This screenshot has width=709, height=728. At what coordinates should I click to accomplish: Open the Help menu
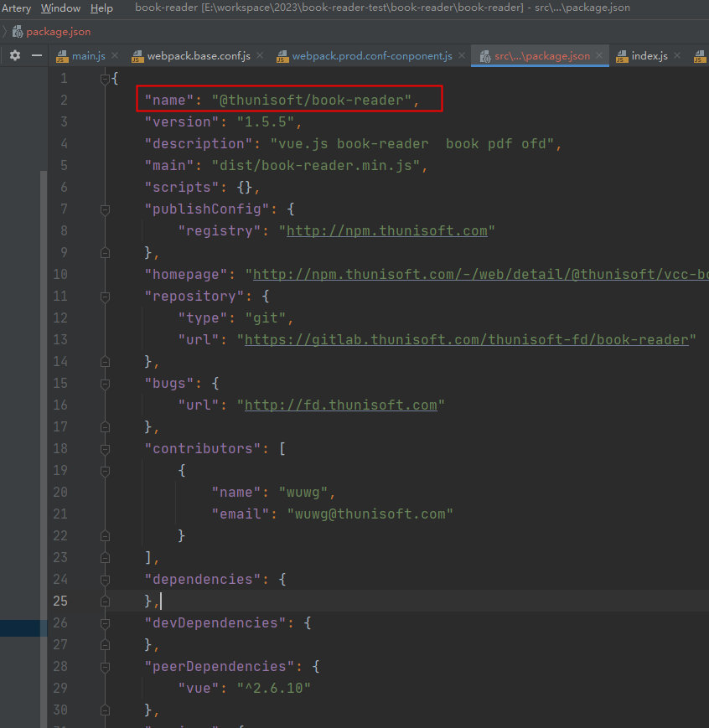pos(101,8)
